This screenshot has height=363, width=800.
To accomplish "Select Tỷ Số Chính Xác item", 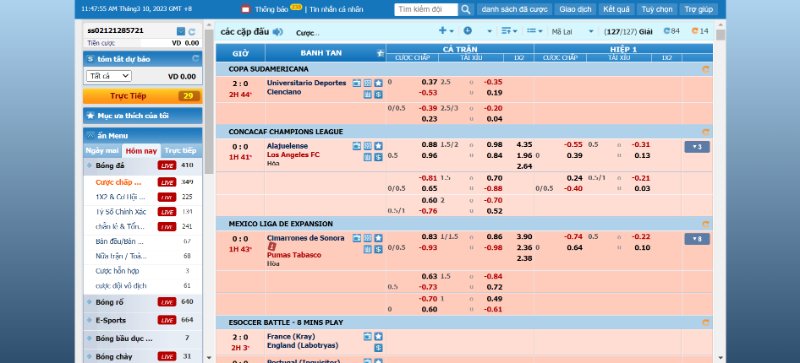I will [x=120, y=211].
